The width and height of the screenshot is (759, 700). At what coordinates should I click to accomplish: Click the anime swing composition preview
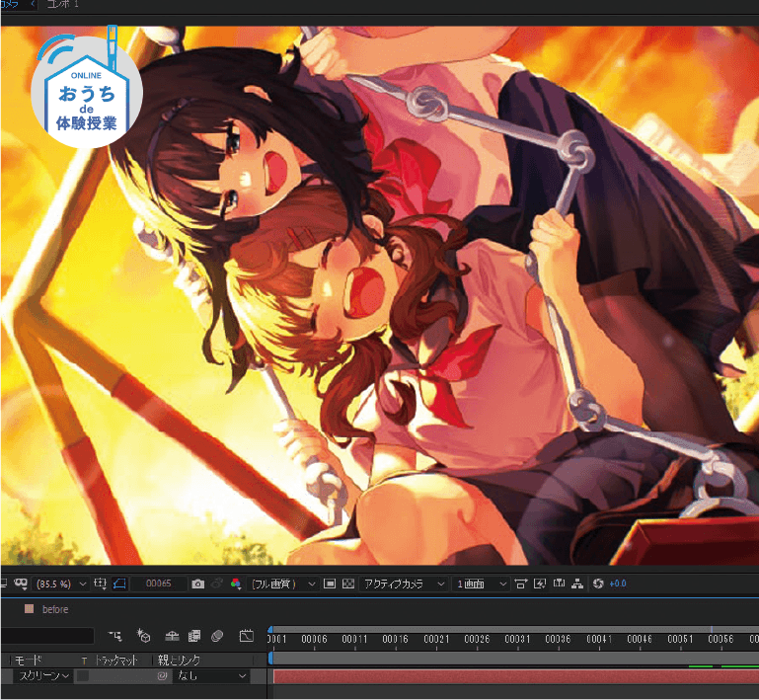pos(379,295)
